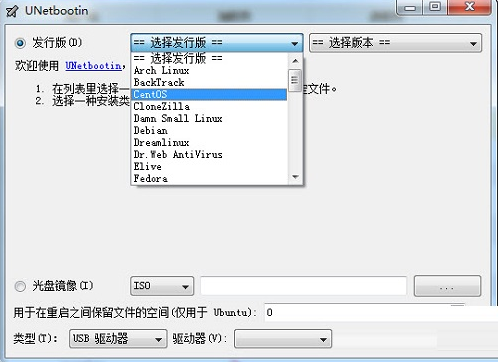Click the UNetbootin app icon in title bar
502x362 pixels.
[x=12, y=11]
